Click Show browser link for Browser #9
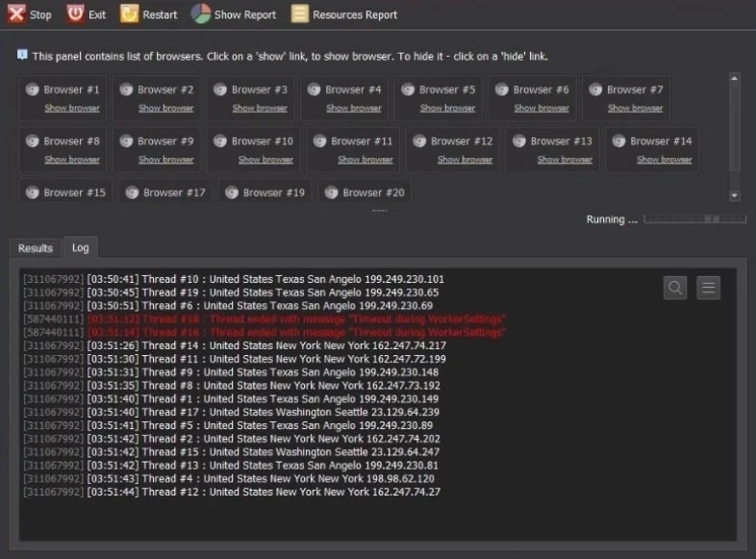 tap(166, 159)
